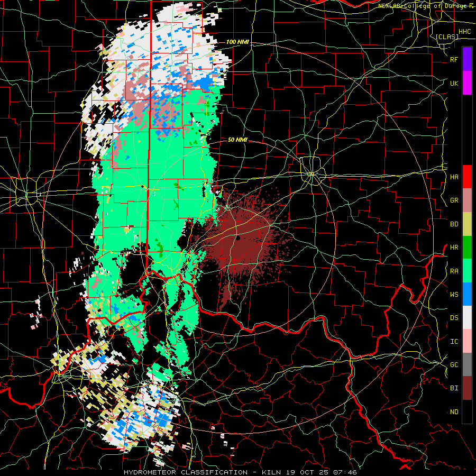
Task: Click the 100 NMI range ring label
Action: click(x=237, y=42)
